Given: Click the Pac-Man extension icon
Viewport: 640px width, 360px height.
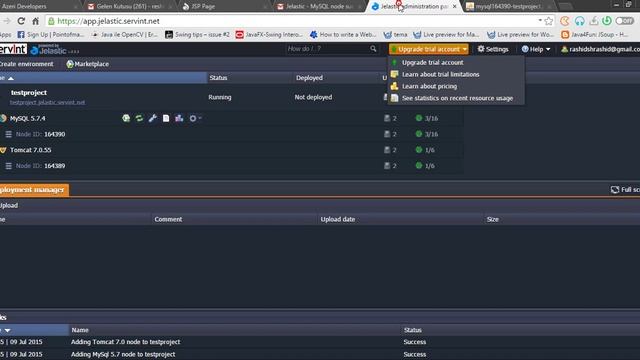Looking at the screenshot, I should coord(565,21).
